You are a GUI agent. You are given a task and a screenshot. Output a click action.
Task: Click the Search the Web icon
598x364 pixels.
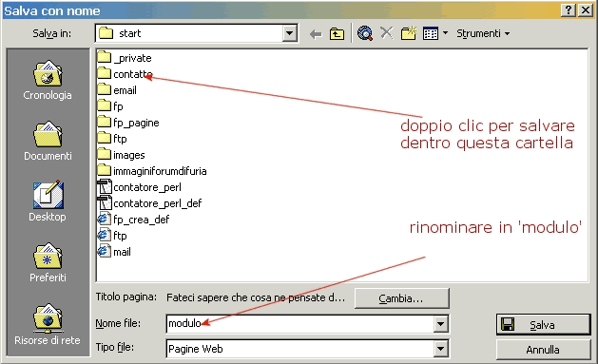coord(365,33)
